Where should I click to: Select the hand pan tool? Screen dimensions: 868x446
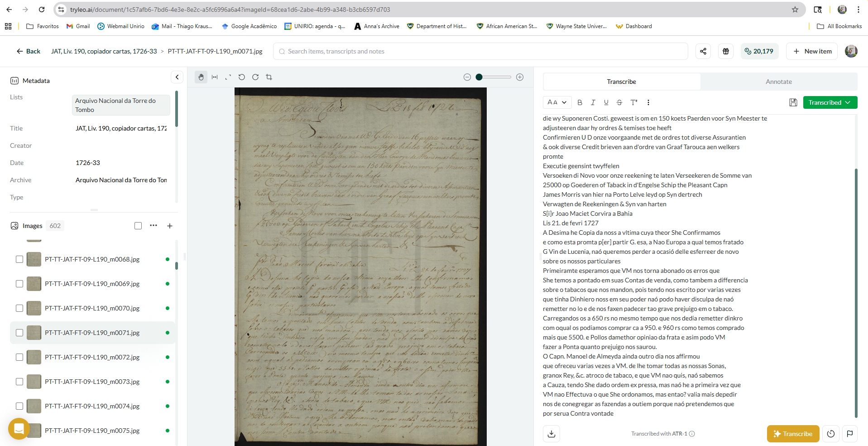tap(201, 77)
